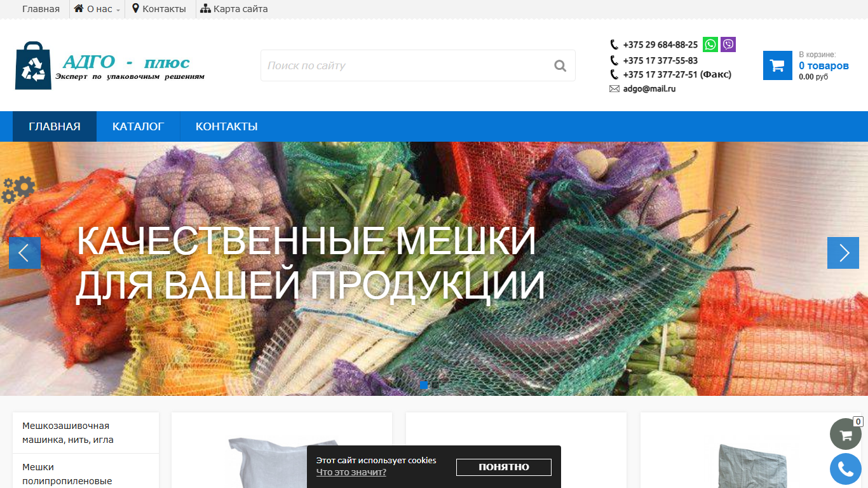The width and height of the screenshot is (868, 488).
Task: Click the floating blue phone callback button
Action: coord(846,470)
